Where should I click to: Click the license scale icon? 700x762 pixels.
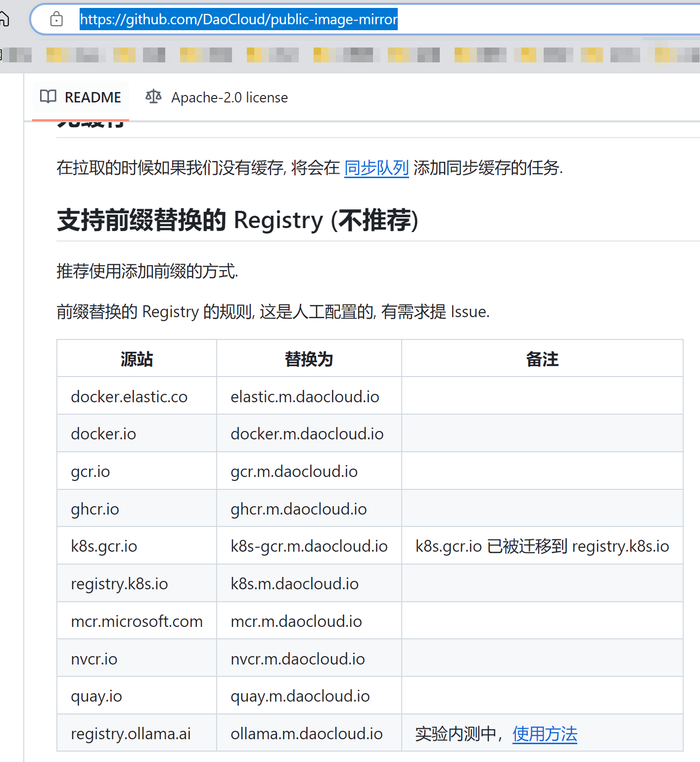coord(153,96)
